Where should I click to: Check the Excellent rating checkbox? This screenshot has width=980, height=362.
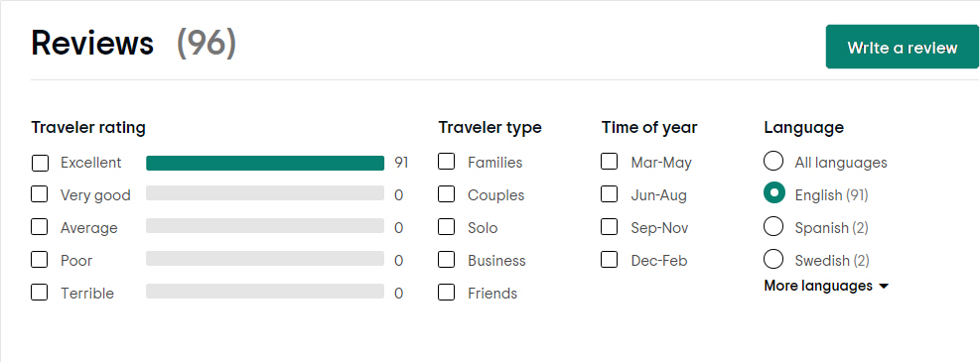click(x=40, y=163)
